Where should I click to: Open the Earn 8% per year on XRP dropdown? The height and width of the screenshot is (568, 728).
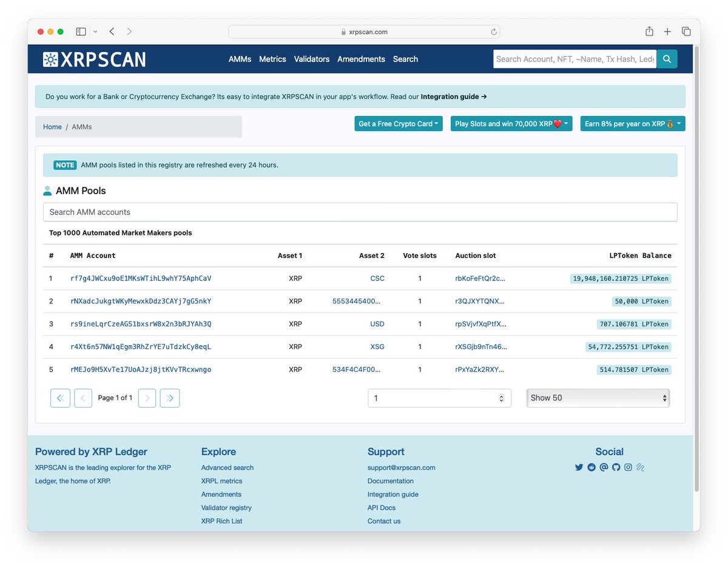tap(632, 123)
